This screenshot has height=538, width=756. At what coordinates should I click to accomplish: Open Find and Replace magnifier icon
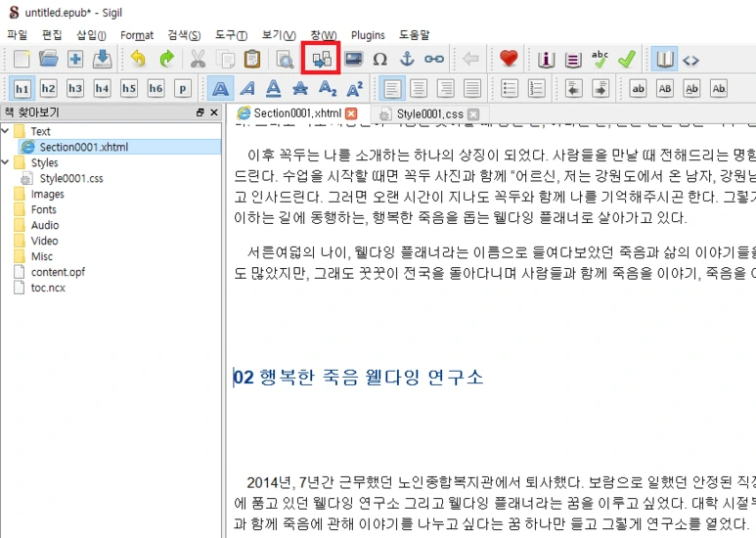coord(285,59)
